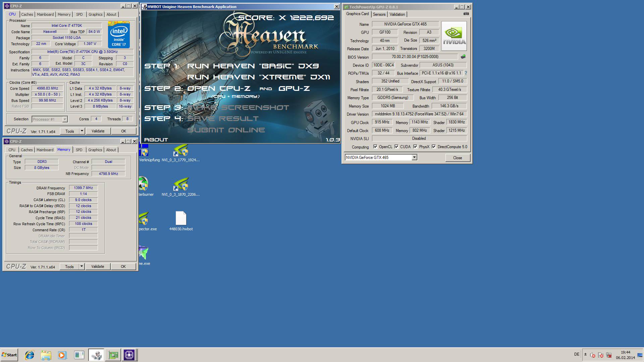Click the GPU Clock value 915 MHz
The width and height of the screenshot is (644, 362).
[x=382, y=122]
